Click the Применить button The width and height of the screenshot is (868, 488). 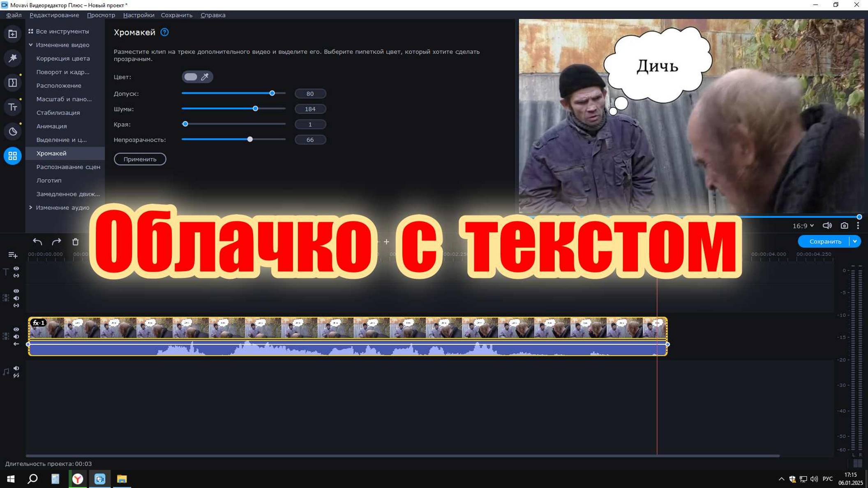140,159
